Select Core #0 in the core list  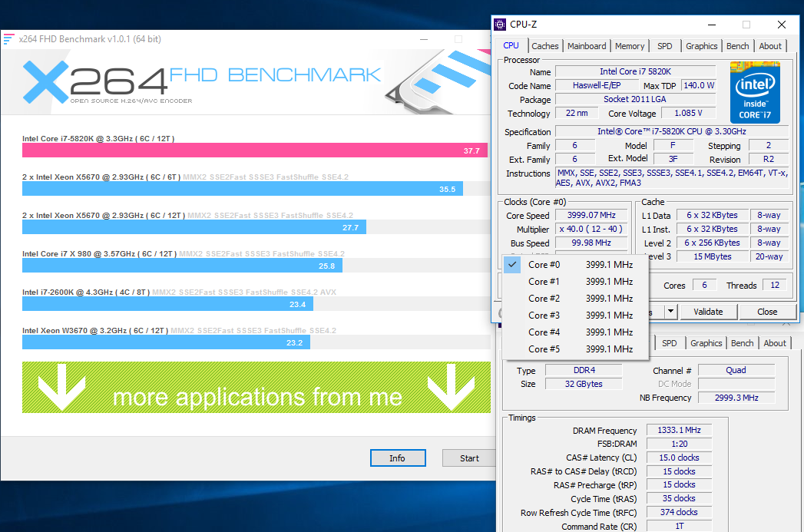pos(575,264)
